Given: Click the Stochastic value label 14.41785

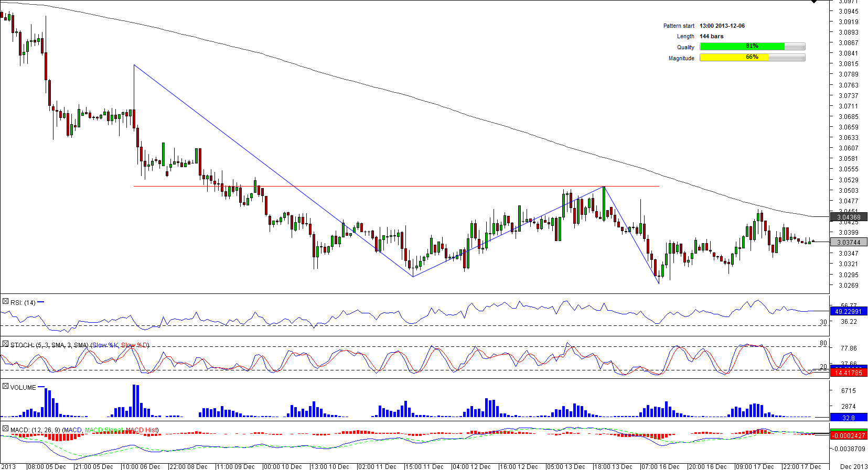Looking at the screenshot, I should click(x=848, y=373).
